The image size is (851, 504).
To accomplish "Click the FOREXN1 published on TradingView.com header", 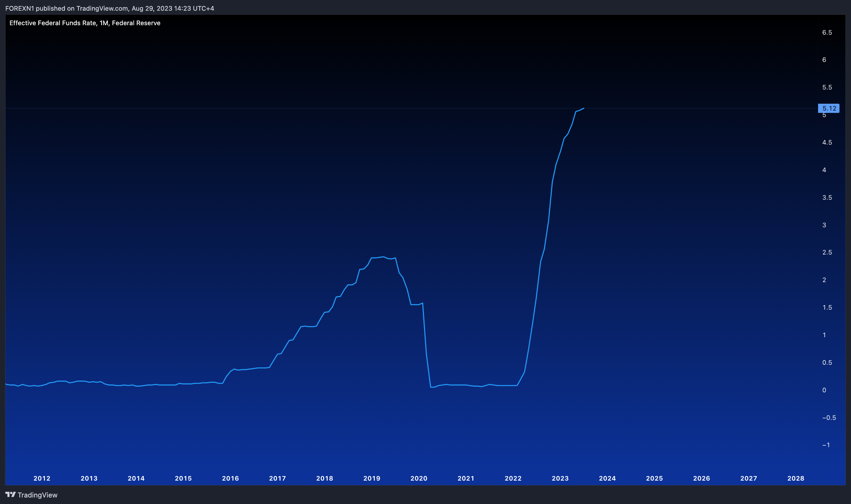I will (x=110, y=8).
